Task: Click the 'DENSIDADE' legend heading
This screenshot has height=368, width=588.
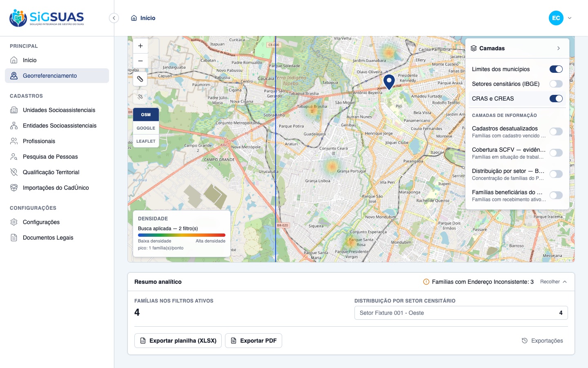Action: click(153, 219)
